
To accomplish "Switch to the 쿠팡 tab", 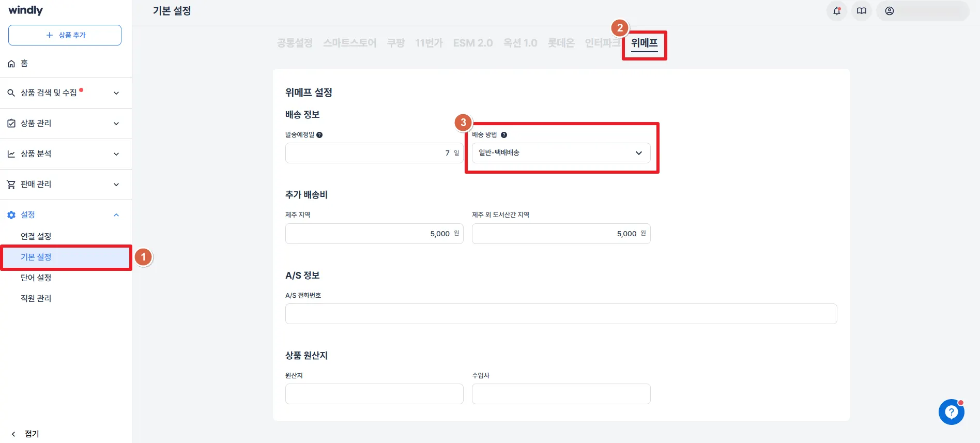I will (x=396, y=43).
